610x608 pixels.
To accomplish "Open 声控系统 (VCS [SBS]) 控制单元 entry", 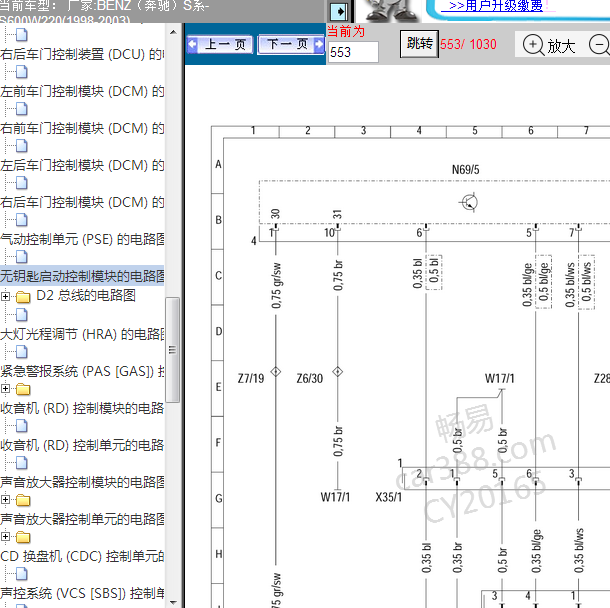I will click(x=82, y=593).
